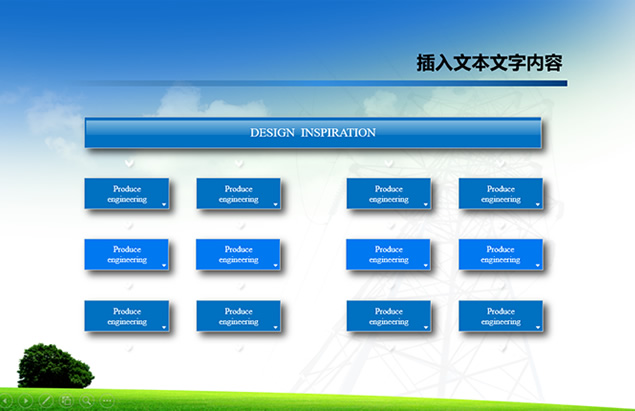Go to the previous slide arrow
The image size is (635, 411).
pyautogui.click(x=6, y=401)
